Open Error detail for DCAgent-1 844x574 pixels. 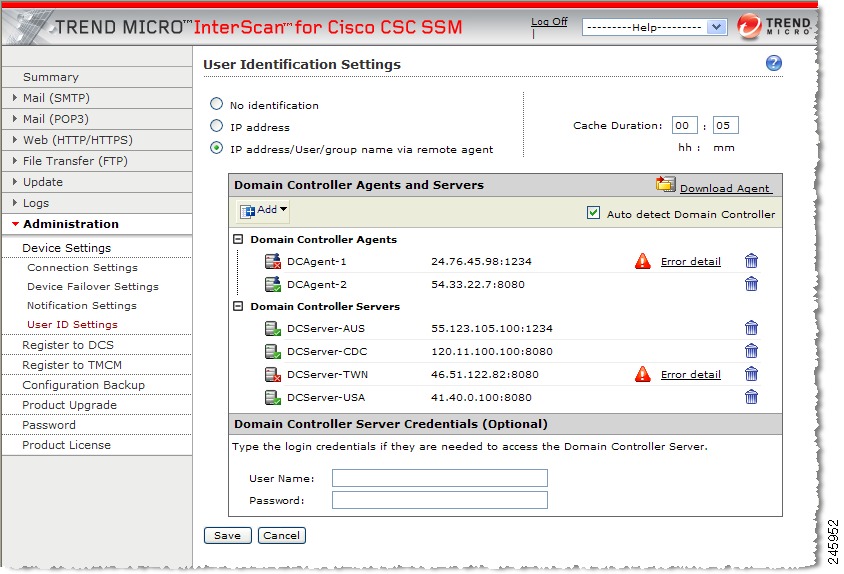coord(691,261)
